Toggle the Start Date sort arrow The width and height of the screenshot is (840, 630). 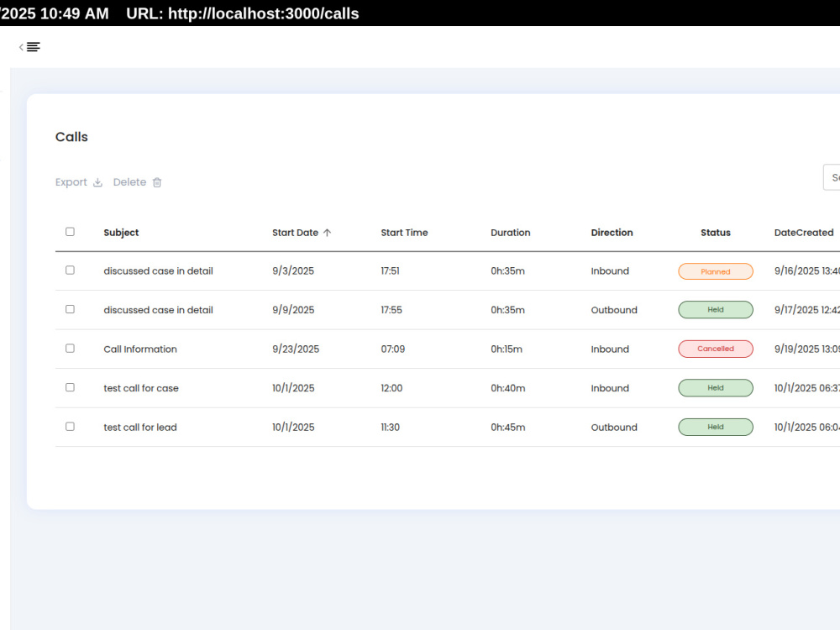coord(328,233)
